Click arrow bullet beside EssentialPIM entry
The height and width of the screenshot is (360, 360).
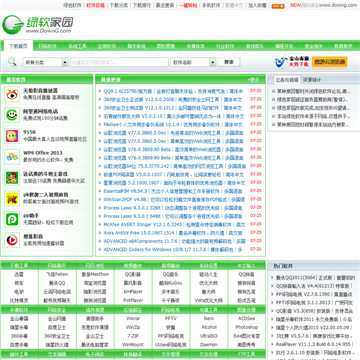click(x=100, y=191)
